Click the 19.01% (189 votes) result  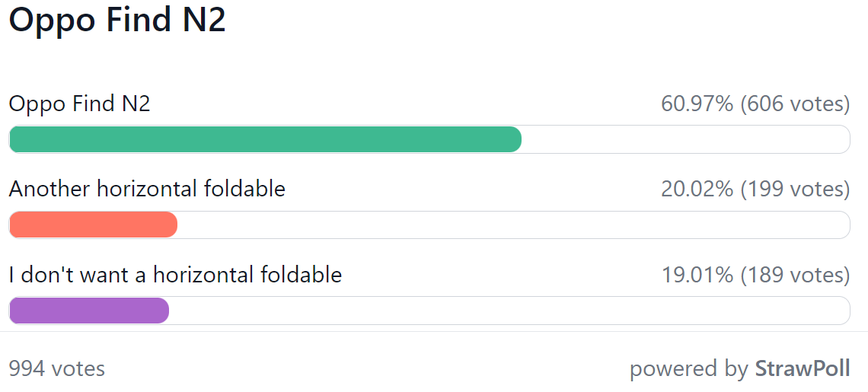point(755,275)
